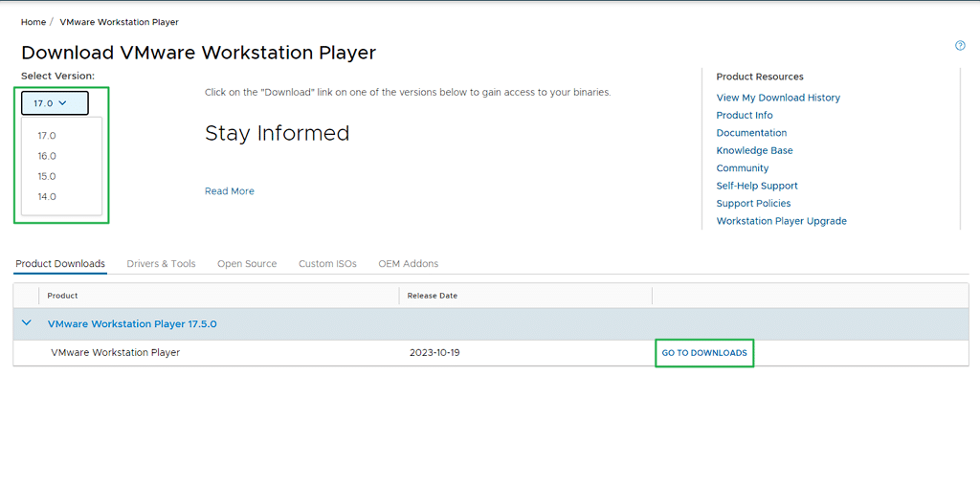Screen dimensions: 980x486
Task: Choose version 16.0 from the list
Action: (x=47, y=156)
